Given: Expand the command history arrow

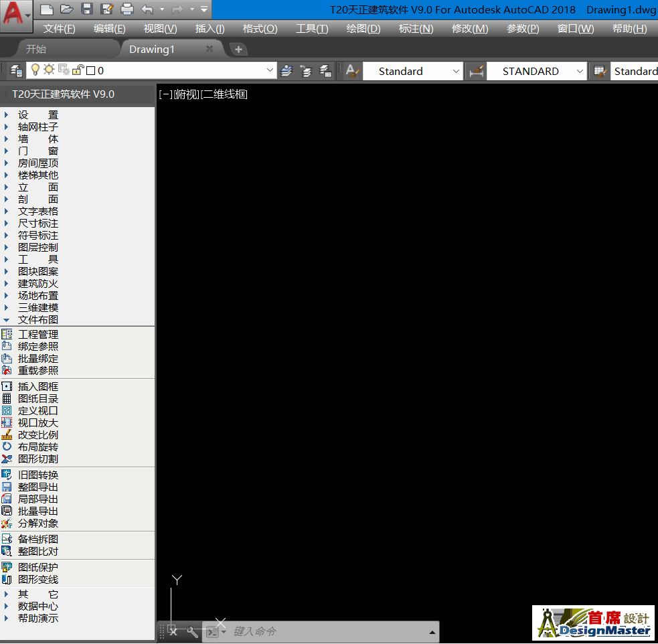Looking at the screenshot, I should coord(432,632).
